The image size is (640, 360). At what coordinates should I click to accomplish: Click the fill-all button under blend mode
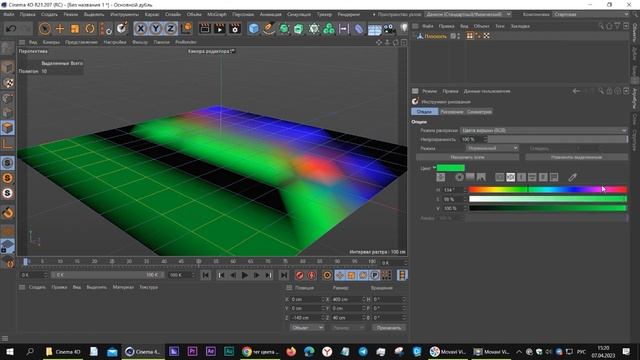tap(467, 157)
